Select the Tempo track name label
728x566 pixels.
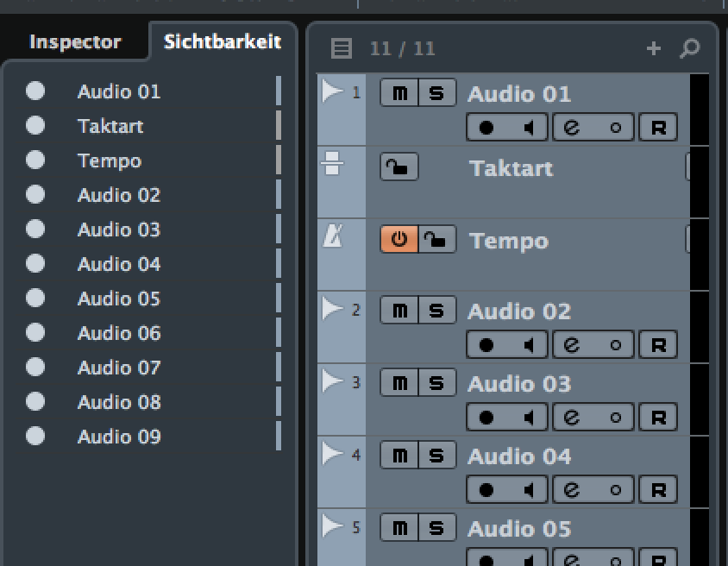(x=509, y=241)
